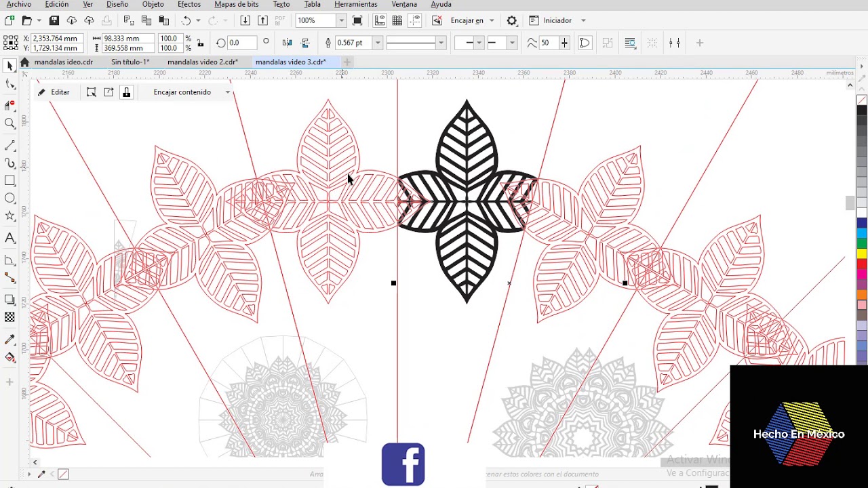This screenshot has height=488, width=868.
Task: Expand the Encajar contenido dropdown arrow
Action: coord(228,92)
